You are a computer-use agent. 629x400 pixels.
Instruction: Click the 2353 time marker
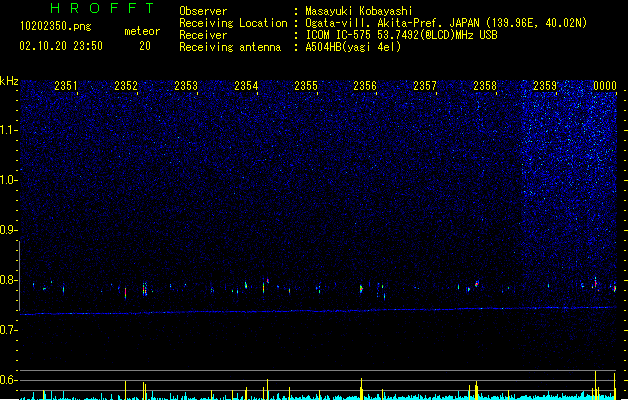pyautogui.click(x=186, y=85)
